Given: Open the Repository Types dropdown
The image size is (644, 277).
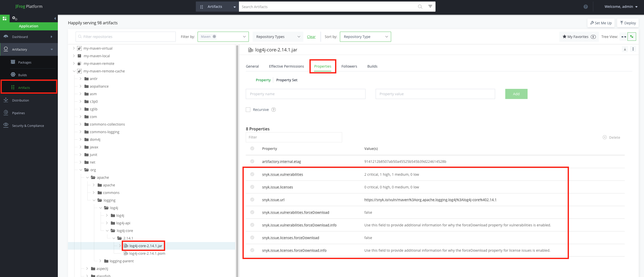Looking at the screenshot, I should (278, 37).
